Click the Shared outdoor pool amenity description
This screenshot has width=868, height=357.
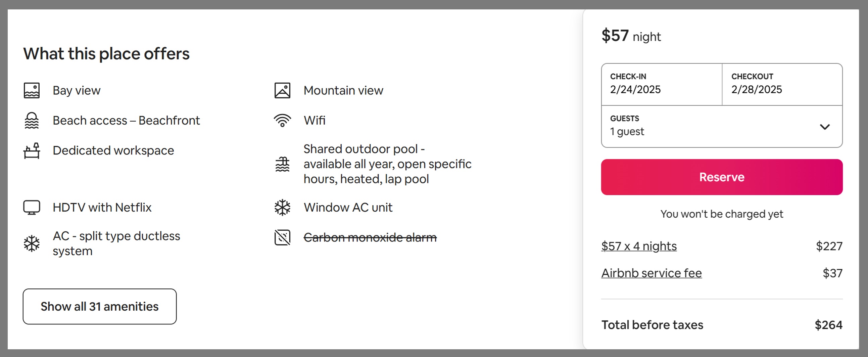(x=387, y=164)
